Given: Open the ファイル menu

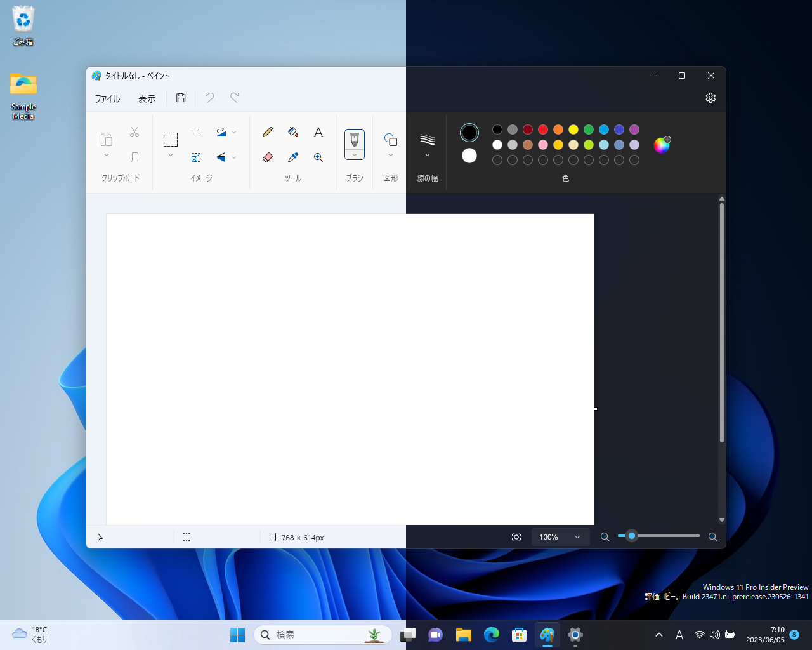Looking at the screenshot, I should pos(107,99).
